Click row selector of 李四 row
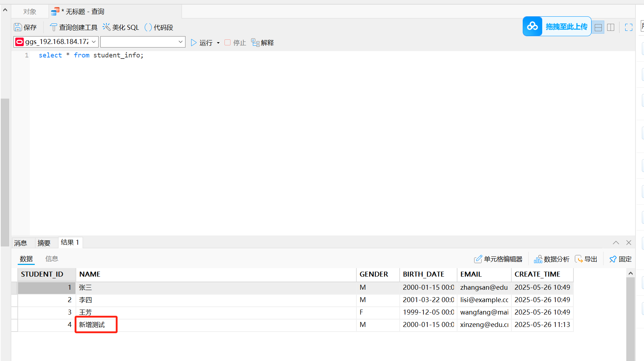This screenshot has width=644, height=361. 15,300
